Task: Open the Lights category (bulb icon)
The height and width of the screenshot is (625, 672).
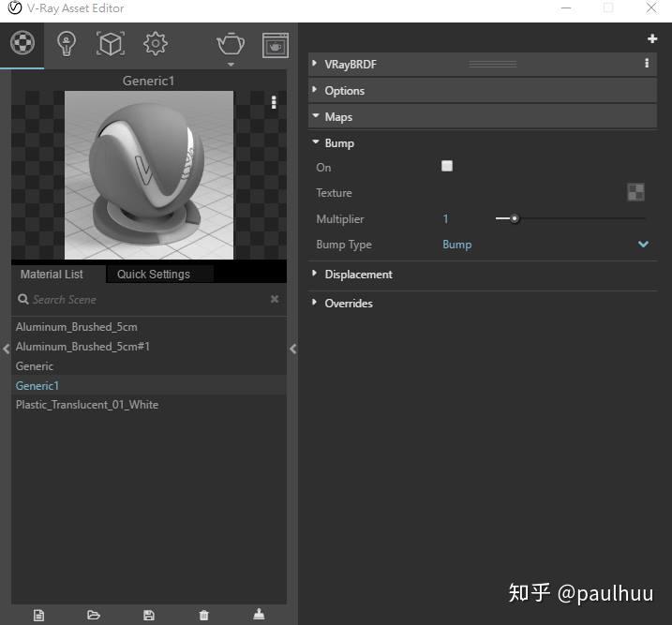Action: (66, 44)
